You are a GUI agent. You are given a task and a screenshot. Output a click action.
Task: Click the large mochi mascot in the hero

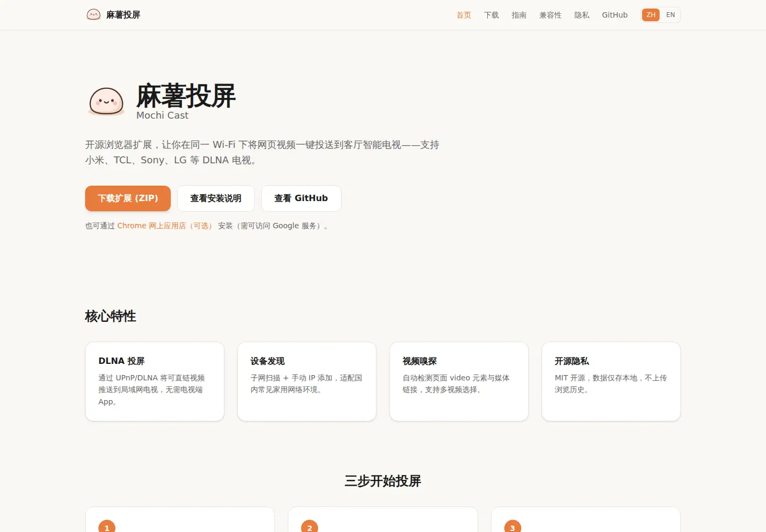click(x=106, y=102)
